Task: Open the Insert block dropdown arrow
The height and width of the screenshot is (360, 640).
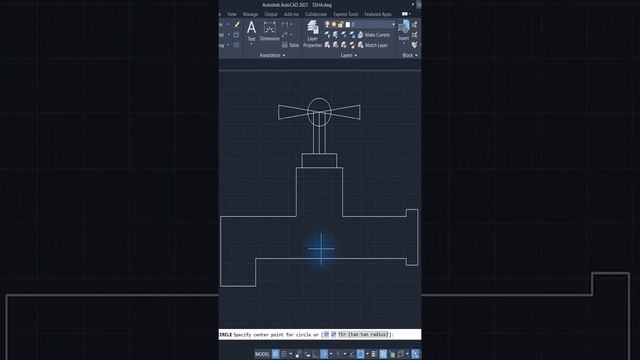Action: pyautogui.click(x=404, y=43)
